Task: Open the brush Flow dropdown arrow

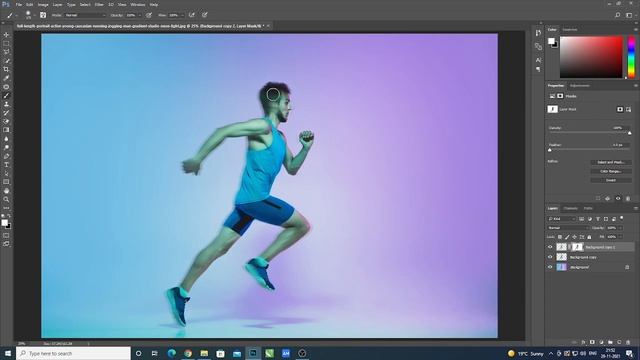Action: (x=182, y=15)
